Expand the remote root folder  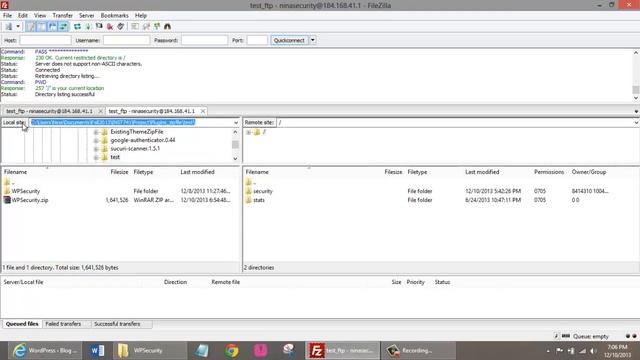(248, 132)
